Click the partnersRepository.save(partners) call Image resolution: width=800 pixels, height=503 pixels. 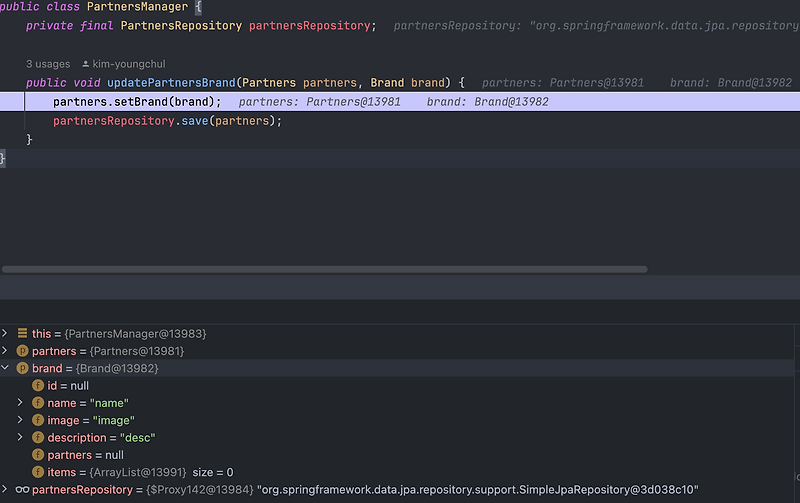point(167,121)
